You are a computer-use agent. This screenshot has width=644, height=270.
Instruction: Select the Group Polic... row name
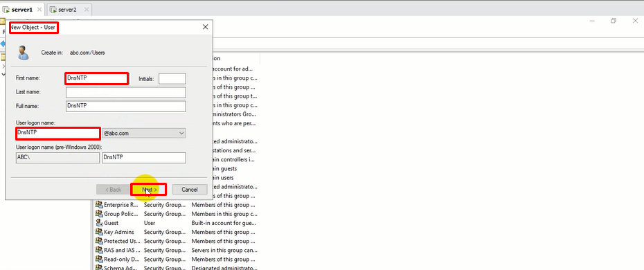coord(121,214)
